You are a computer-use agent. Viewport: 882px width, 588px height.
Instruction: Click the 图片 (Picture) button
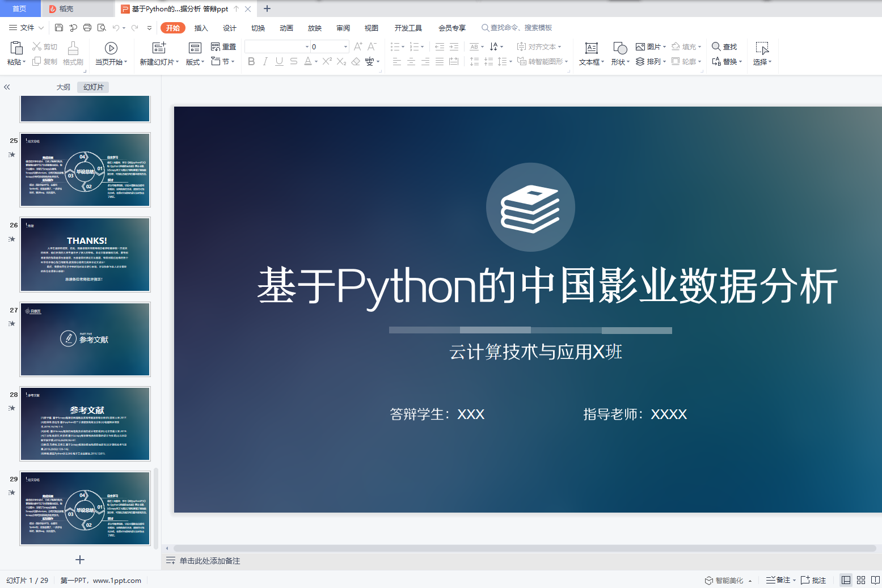click(651, 46)
